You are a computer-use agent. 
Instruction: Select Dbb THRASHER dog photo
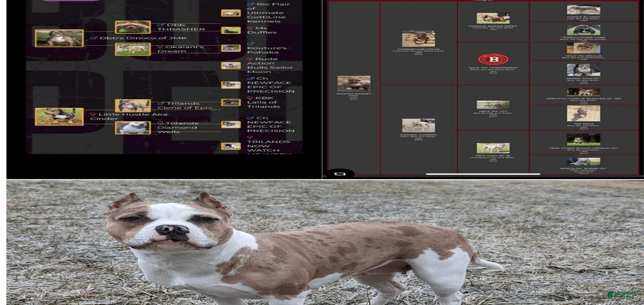132,27
